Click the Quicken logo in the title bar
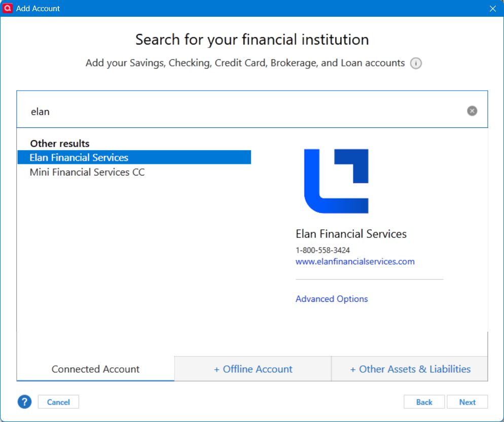The image size is (504, 422). click(x=8, y=8)
